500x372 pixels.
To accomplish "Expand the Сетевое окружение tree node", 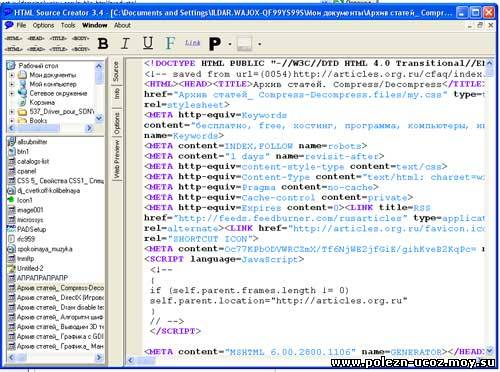I will (x=12, y=93).
